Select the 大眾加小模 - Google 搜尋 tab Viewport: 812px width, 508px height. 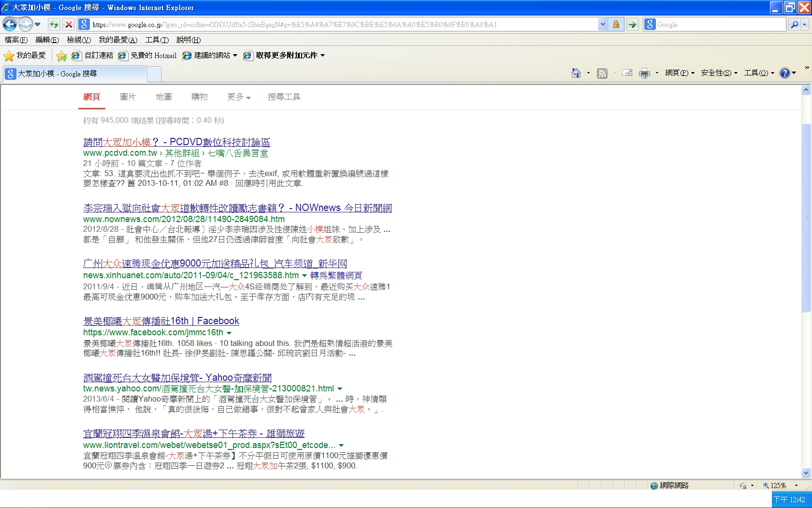pos(75,74)
